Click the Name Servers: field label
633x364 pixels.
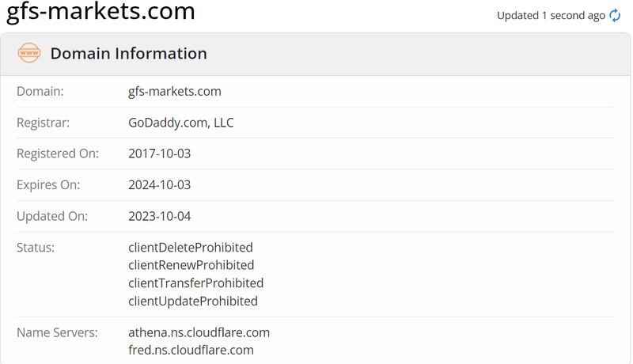57,332
